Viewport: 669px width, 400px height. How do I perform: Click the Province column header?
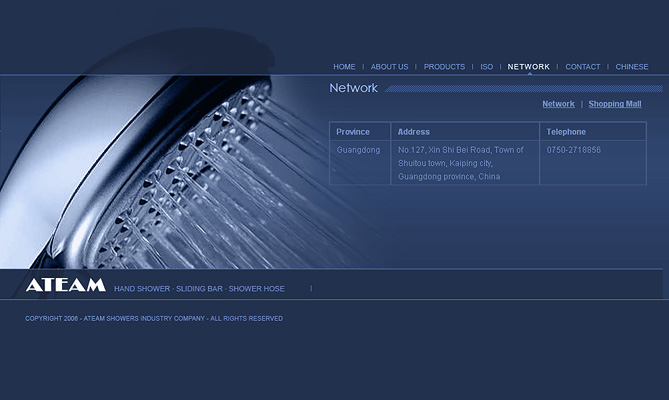(x=353, y=132)
